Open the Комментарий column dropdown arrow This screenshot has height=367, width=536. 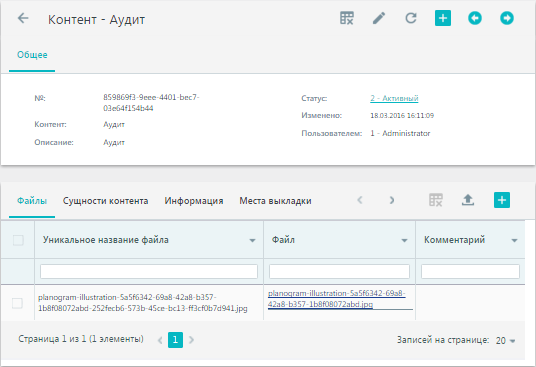click(x=514, y=241)
